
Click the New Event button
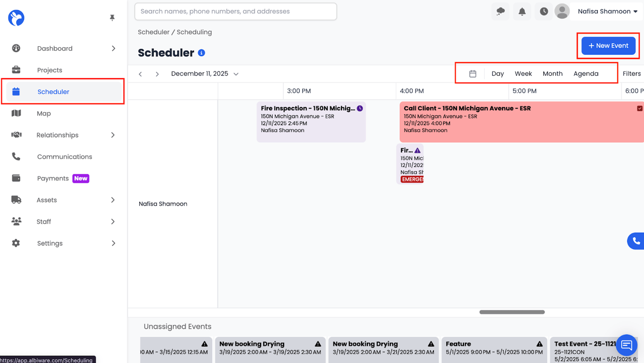608,46
